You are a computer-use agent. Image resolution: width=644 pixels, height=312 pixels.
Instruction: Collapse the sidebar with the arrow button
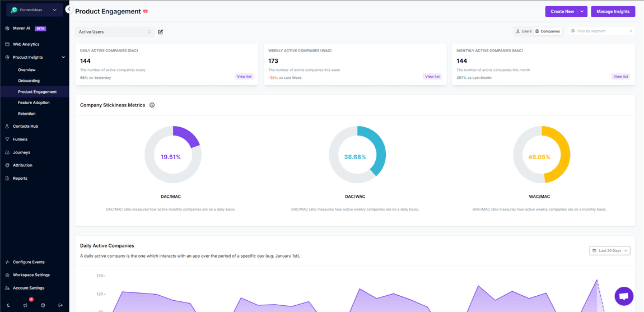[68, 10]
